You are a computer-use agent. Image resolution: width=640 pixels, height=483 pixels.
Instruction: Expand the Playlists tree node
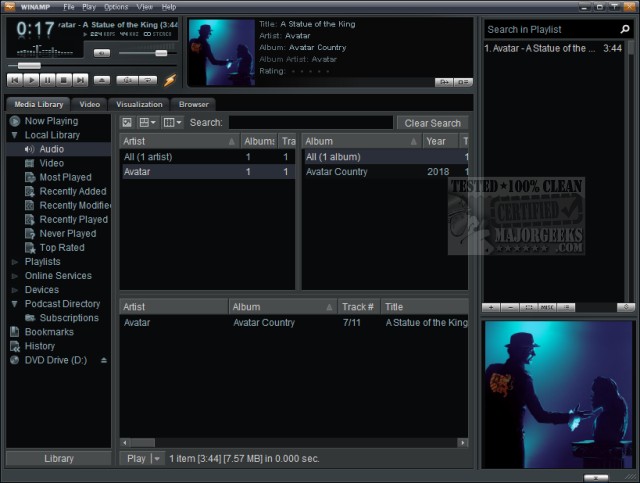click(15, 262)
